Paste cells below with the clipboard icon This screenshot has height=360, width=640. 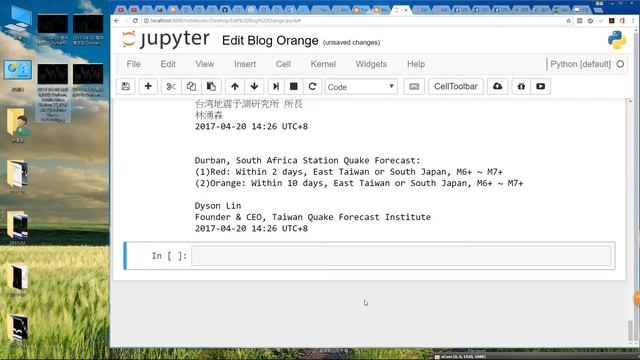[211, 87]
